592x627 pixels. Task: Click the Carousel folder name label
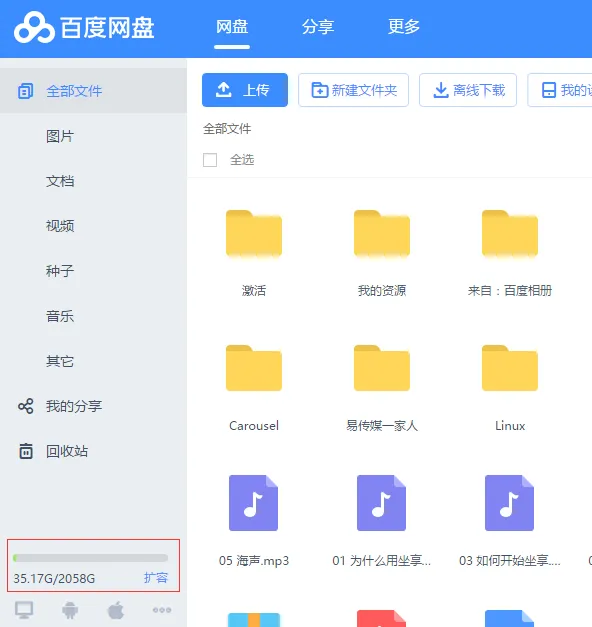coord(254,425)
